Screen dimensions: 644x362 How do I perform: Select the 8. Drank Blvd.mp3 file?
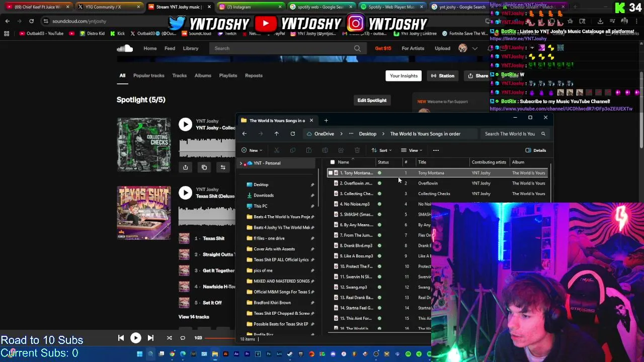click(356, 246)
